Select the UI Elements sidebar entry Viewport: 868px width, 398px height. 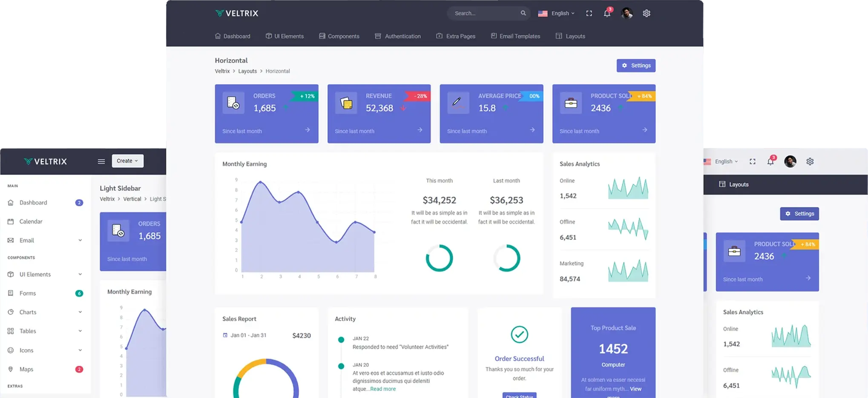click(x=35, y=274)
